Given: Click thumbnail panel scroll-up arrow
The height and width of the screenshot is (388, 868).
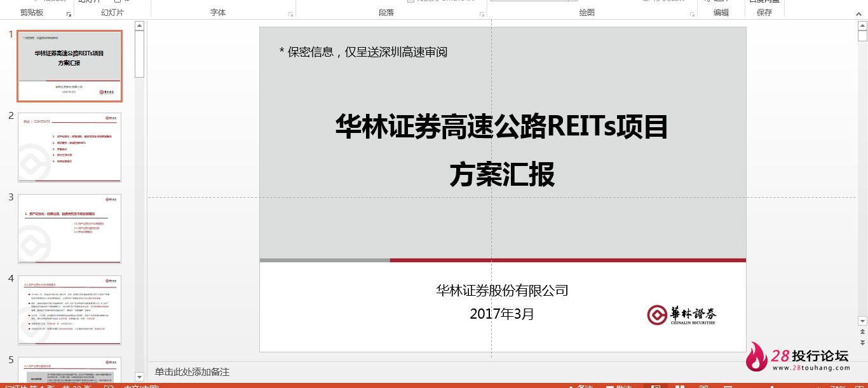Looking at the screenshot, I should point(140,26).
